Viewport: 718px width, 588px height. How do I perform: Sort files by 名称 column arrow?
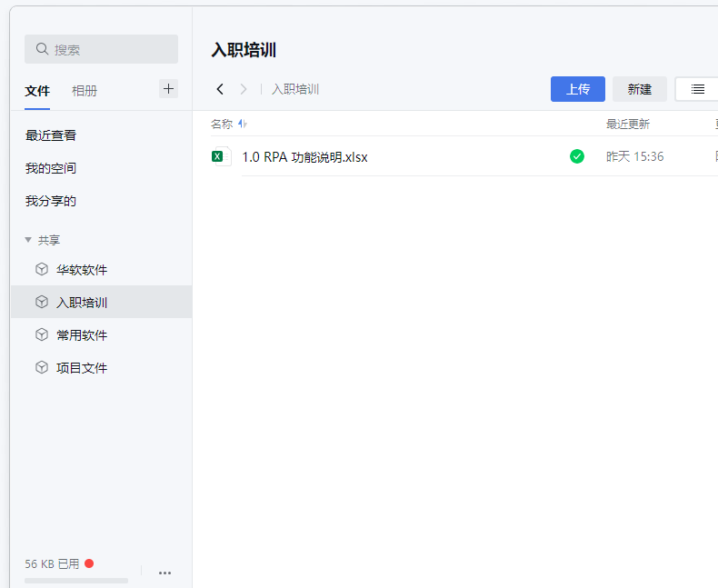click(x=243, y=125)
